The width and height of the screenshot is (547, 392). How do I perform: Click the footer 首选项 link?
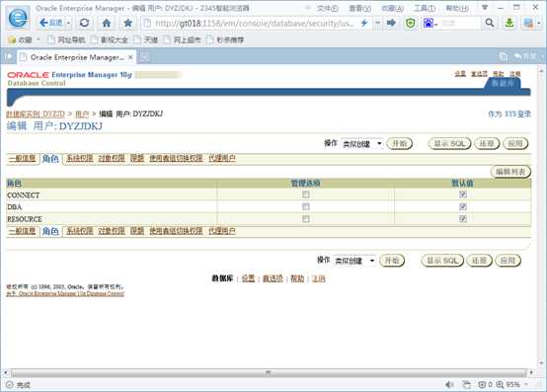click(x=273, y=278)
